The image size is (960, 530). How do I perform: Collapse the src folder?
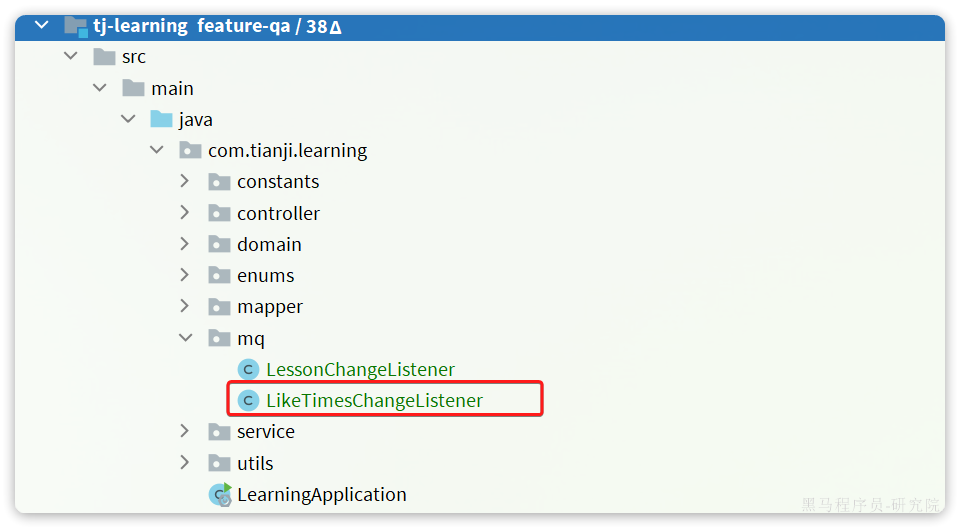tap(70, 56)
